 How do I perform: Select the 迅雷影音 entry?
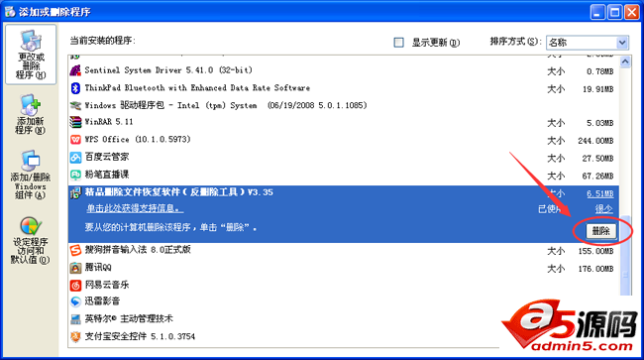(344, 302)
